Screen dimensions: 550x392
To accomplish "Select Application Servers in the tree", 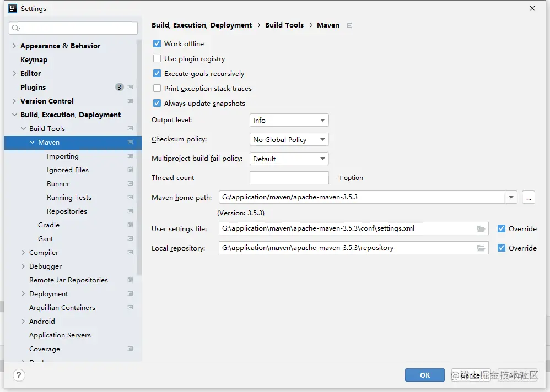I will [x=60, y=335].
